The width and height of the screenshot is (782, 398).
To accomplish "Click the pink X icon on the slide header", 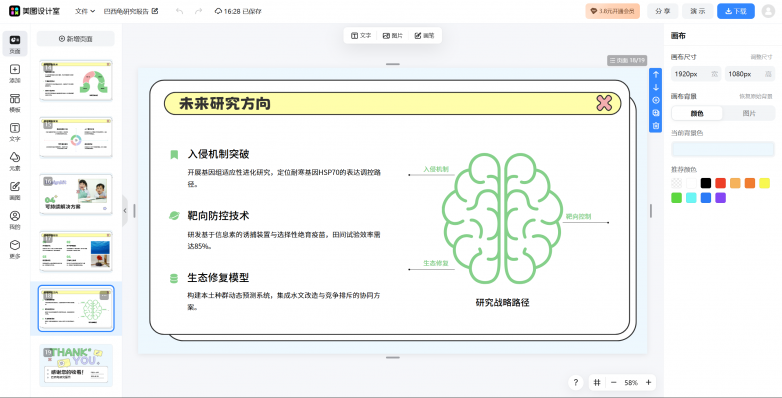I will (604, 103).
